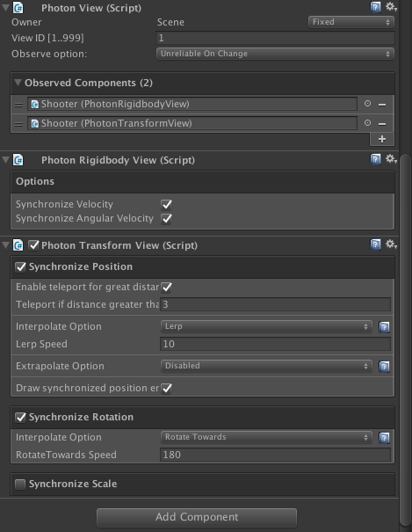Click object picker beside PhotonRigidbodyView entry
412x532 pixels.
pyautogui.click(x=367, y=104)
